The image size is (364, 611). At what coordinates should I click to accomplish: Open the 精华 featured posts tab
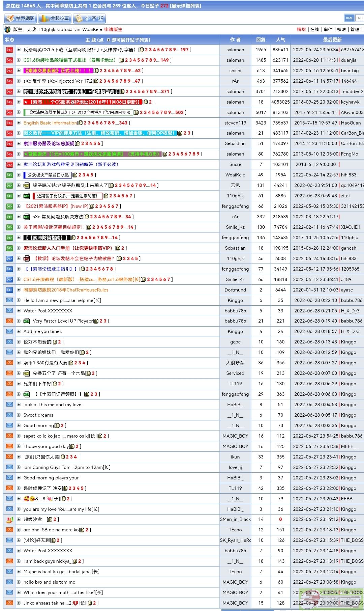point(301,30)
